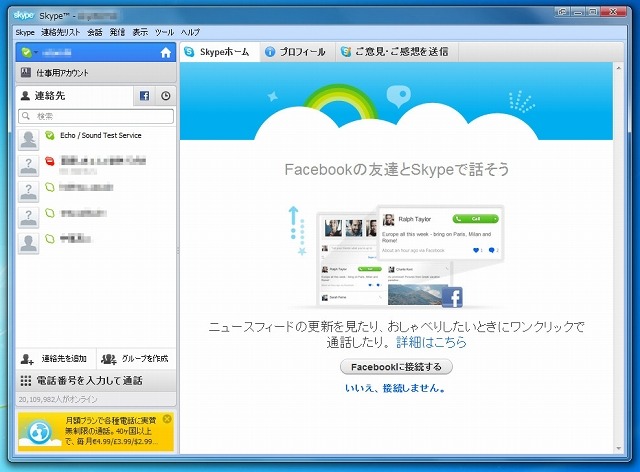Click グループを作成 button
This screenshot has width=640, height=472.
136,359
